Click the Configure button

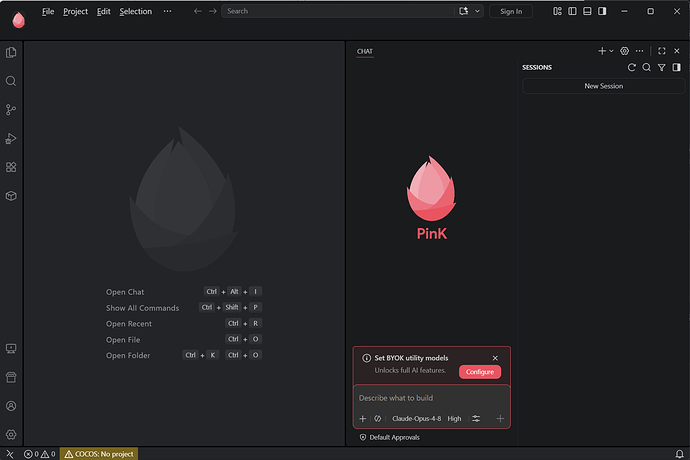point(480,372)
